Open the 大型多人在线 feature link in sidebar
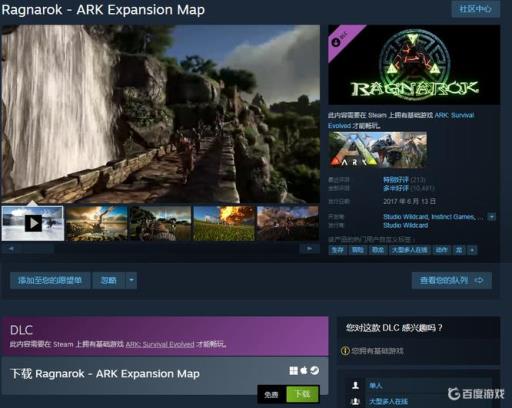This screenshot has height=408, width=512. [x=388, y=401]
